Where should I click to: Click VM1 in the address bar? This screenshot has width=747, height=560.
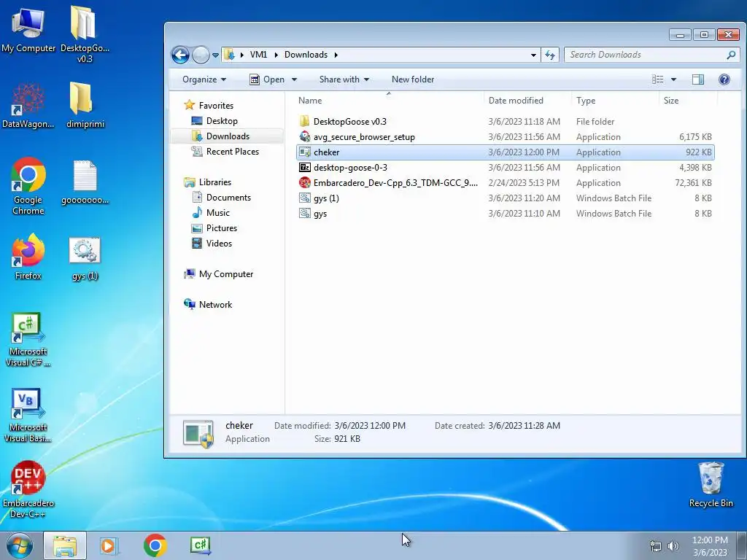[x=258, y=55]
